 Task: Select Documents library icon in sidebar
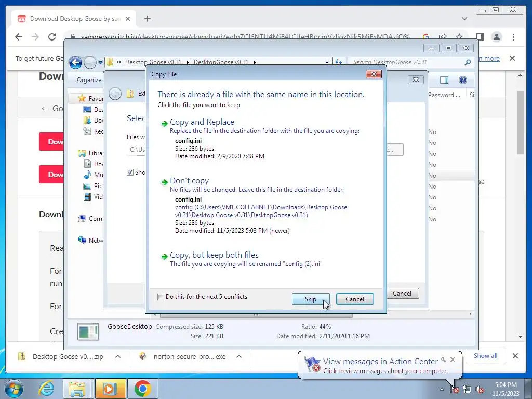click(87, 164)
